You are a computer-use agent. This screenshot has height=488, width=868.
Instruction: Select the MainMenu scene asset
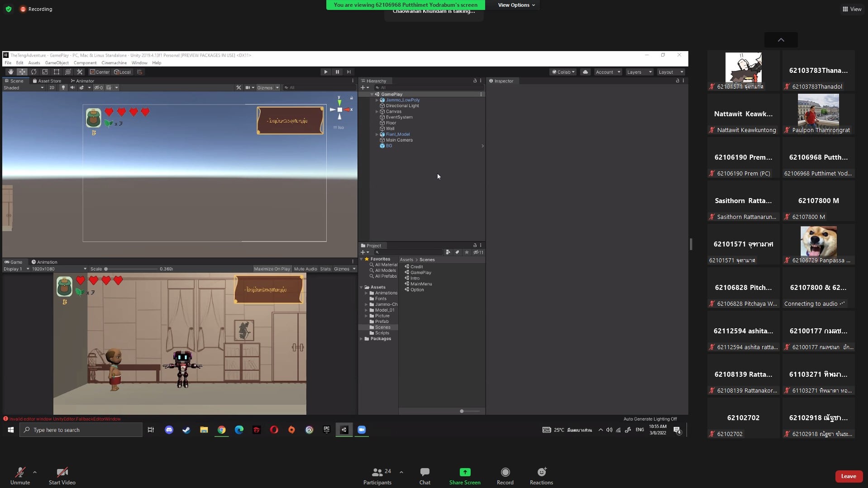point(420,284)
